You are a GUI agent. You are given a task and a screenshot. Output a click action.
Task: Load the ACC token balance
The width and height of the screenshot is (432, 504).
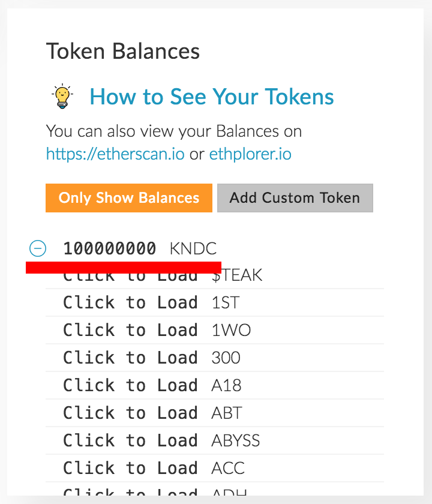tap(130, 468)
